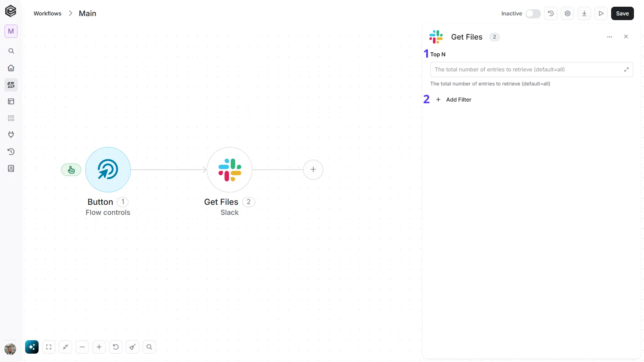Click the download workflow icon
644x362 pixels.
point(584,13)
